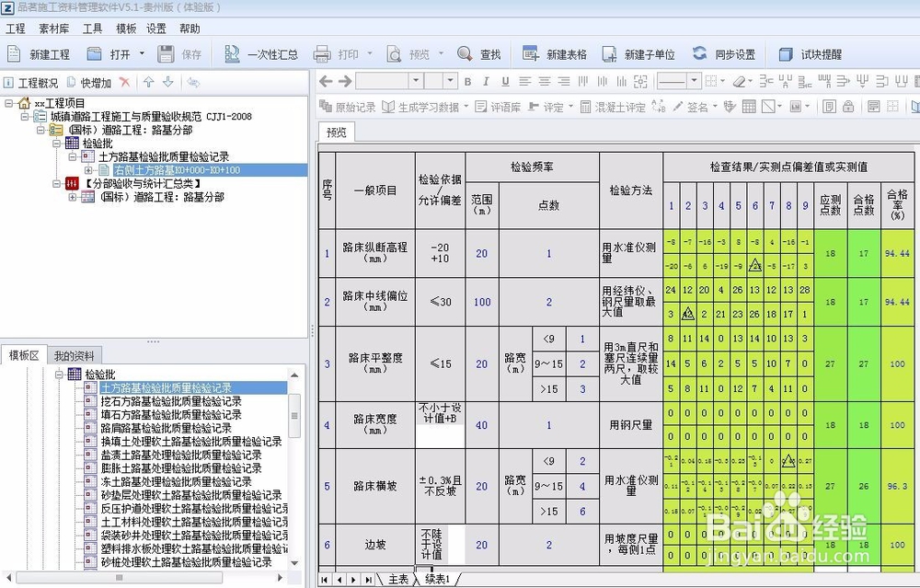Click the forward arrow in editor toolbar

point(345,81)
